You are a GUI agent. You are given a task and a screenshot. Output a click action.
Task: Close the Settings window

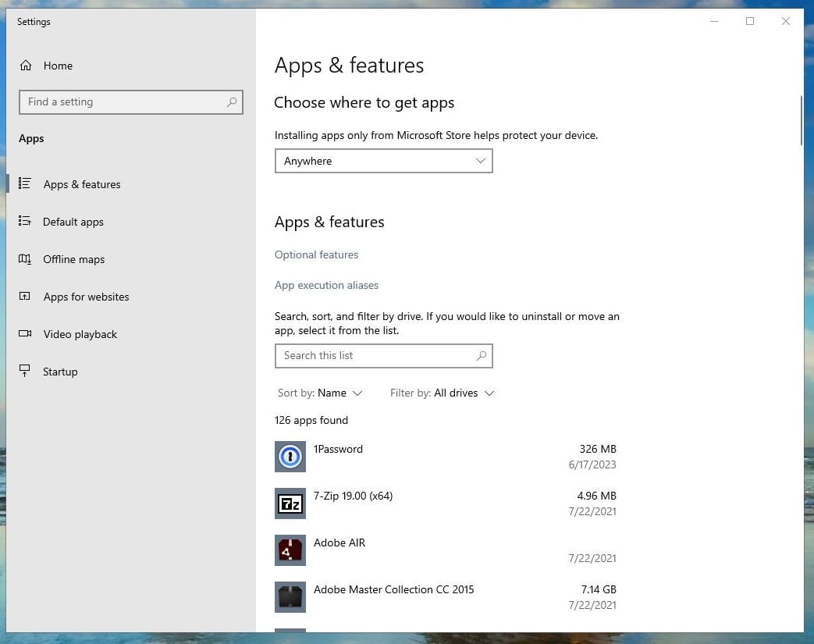pyautogui.click(x=785, y=21)
